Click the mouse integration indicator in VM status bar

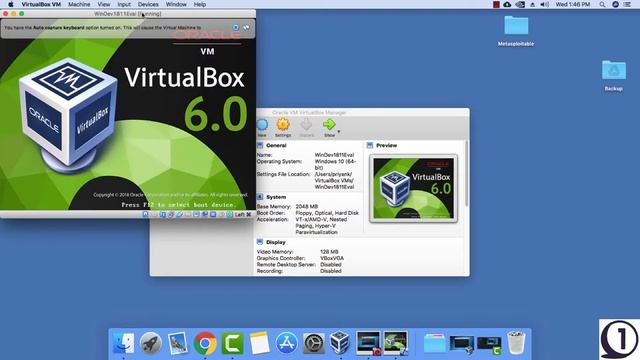pyautogui.click(x=222, y=214)
